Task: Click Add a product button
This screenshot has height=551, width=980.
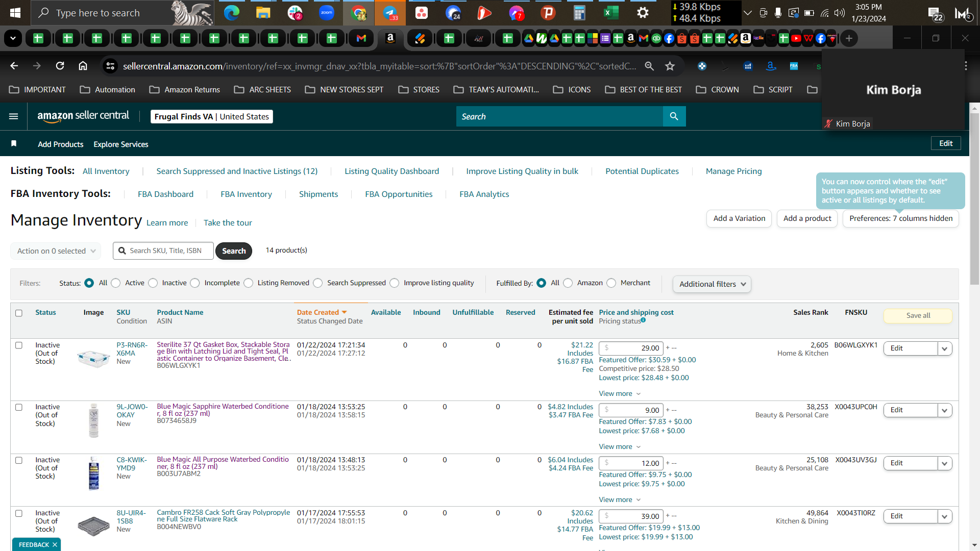Action: pos(807,218)
